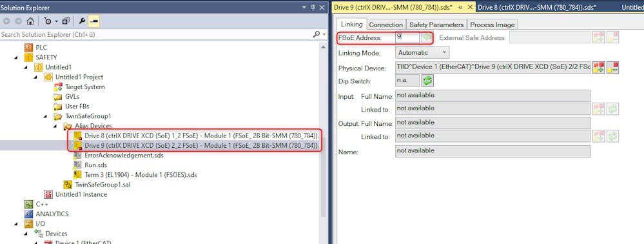644x244 pixels.
Task: Select ErrorAcknowledgement.sds
Action: [124, 155]
